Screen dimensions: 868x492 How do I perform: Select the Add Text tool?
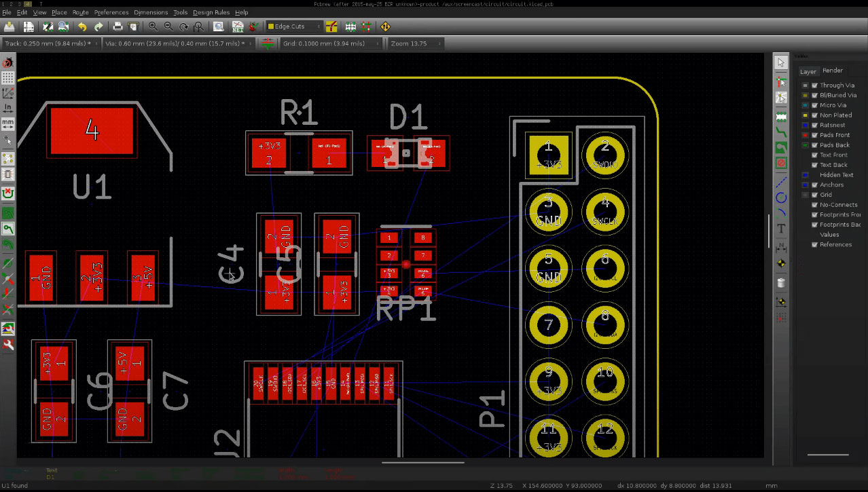(x=781, y=229)
